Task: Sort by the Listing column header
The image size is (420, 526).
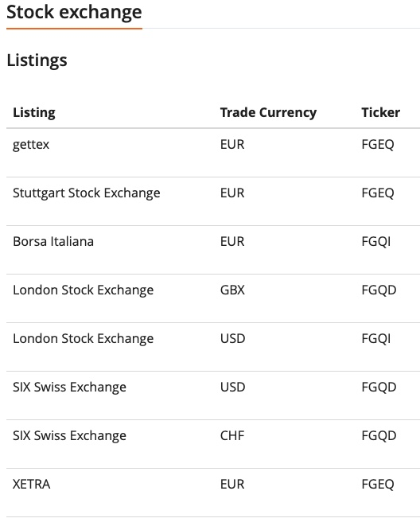Action: 34,112
